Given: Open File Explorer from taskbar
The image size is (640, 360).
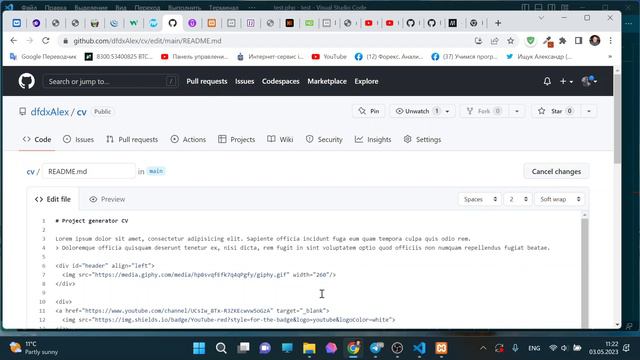Looking at the screenshot, I should pos(309,348).
